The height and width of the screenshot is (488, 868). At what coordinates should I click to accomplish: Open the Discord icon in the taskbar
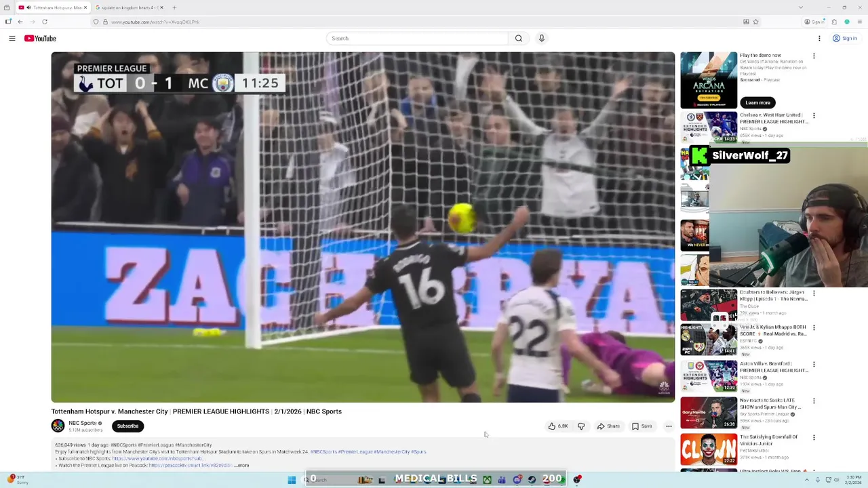pyautogui.click(x=517, y=480)
